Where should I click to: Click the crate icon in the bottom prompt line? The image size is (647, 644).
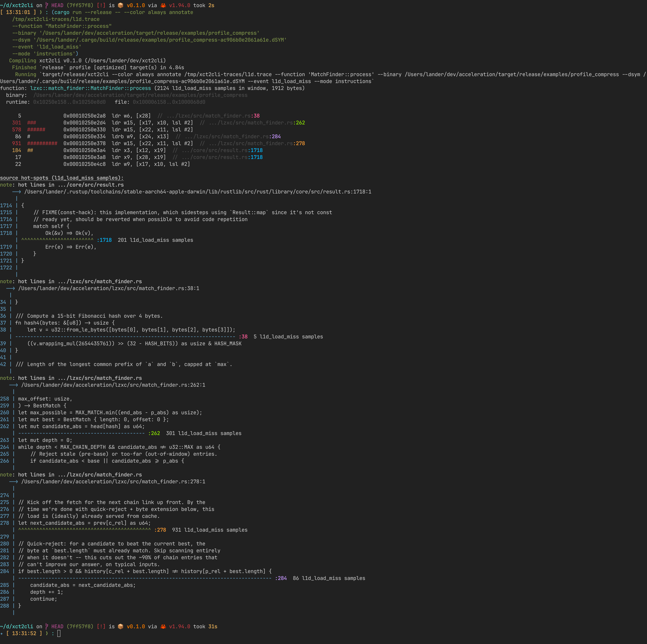[120, 626]
